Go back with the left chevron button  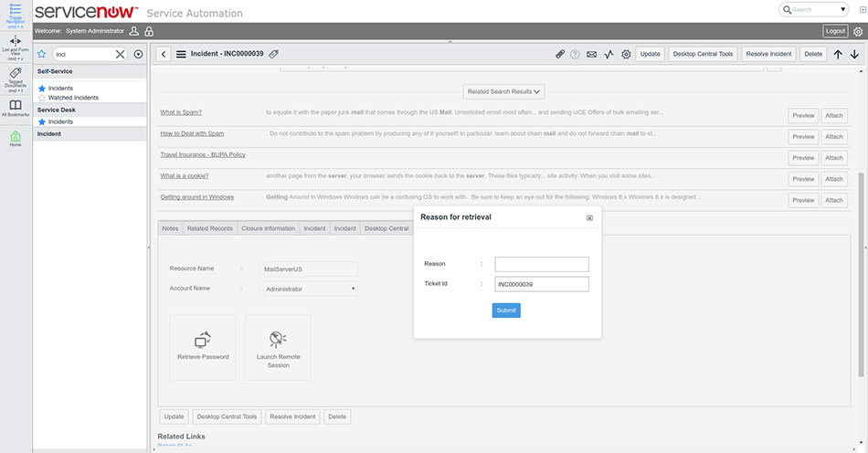(164, 54)
